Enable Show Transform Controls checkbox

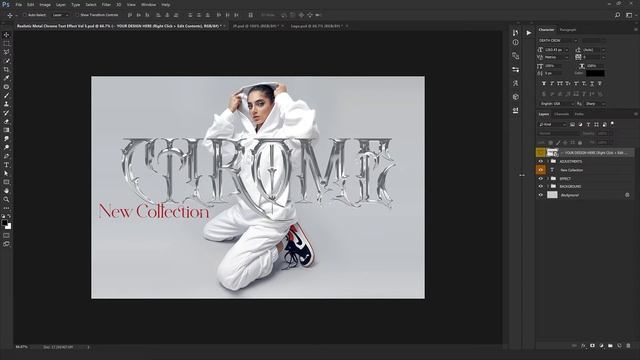pyautogui.click(x=77, y=15)
